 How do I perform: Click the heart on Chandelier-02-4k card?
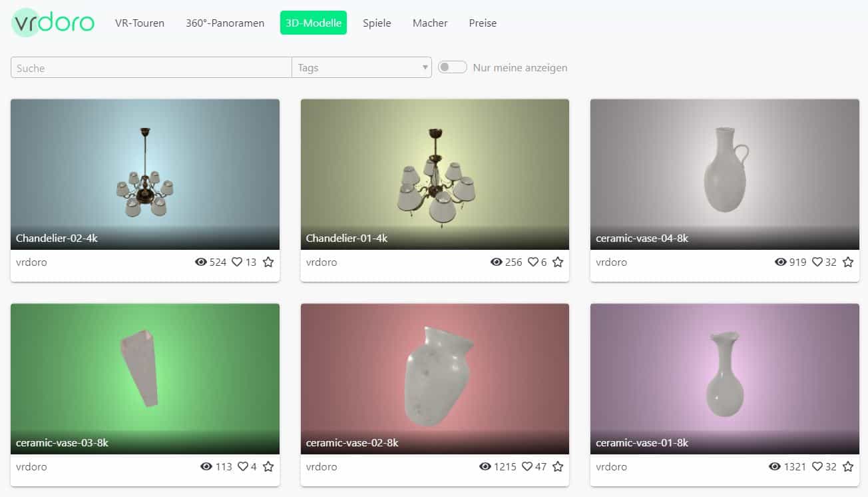tap(237, 262)
